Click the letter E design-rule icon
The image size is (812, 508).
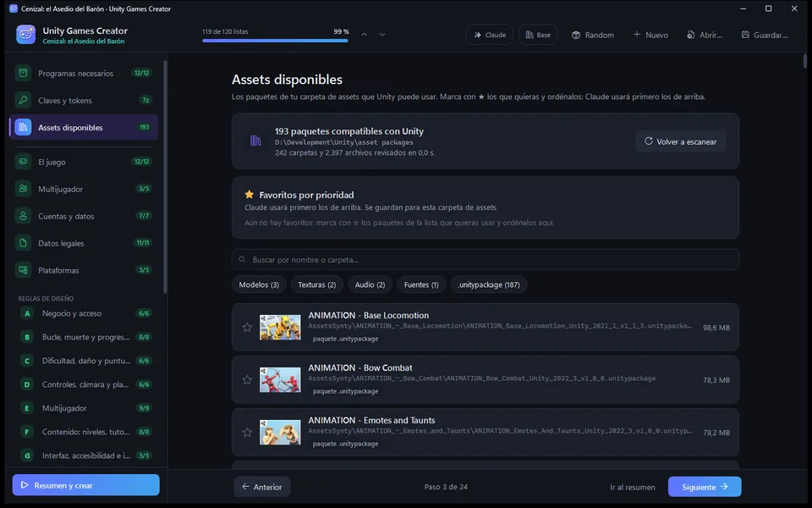point(27,408)
